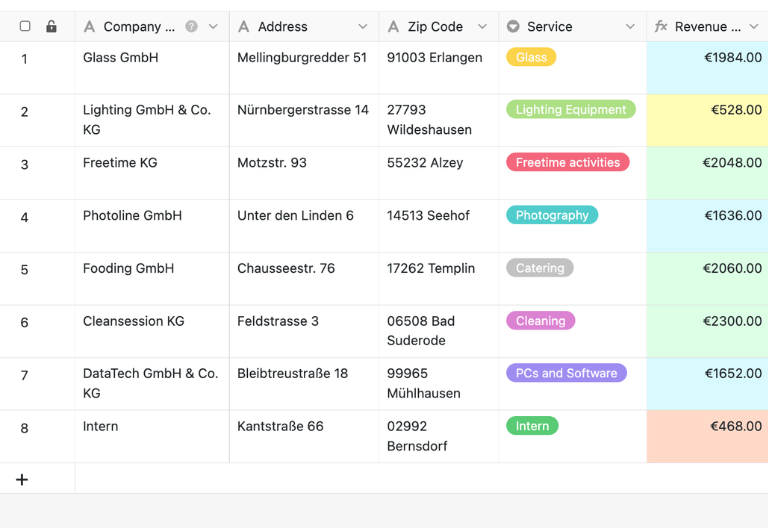Select row number 5

(x=24, y=270)
